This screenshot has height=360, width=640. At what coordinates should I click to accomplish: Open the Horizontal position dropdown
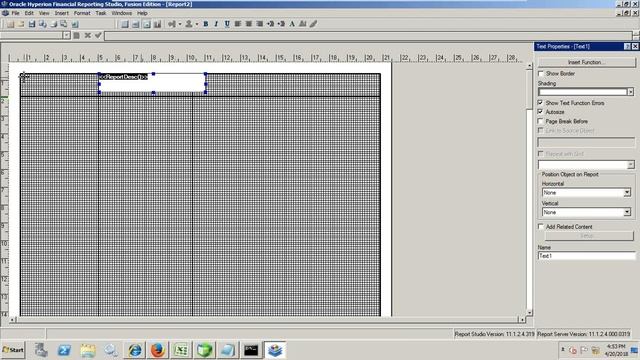tap(627, 192)
